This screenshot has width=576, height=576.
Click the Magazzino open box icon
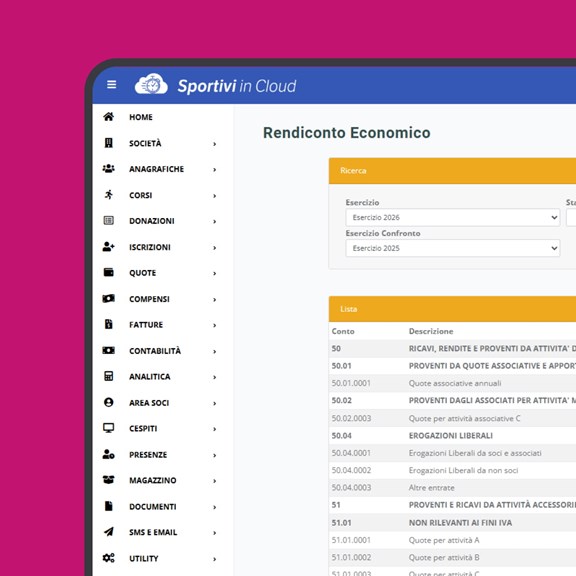click(x=108, y=480)
